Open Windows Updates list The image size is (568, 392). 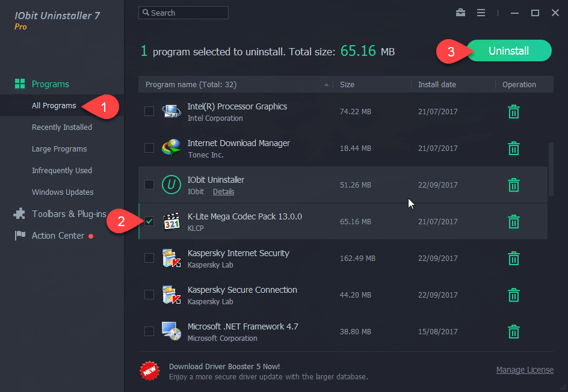pyautogui.click(x=63, y=192)
